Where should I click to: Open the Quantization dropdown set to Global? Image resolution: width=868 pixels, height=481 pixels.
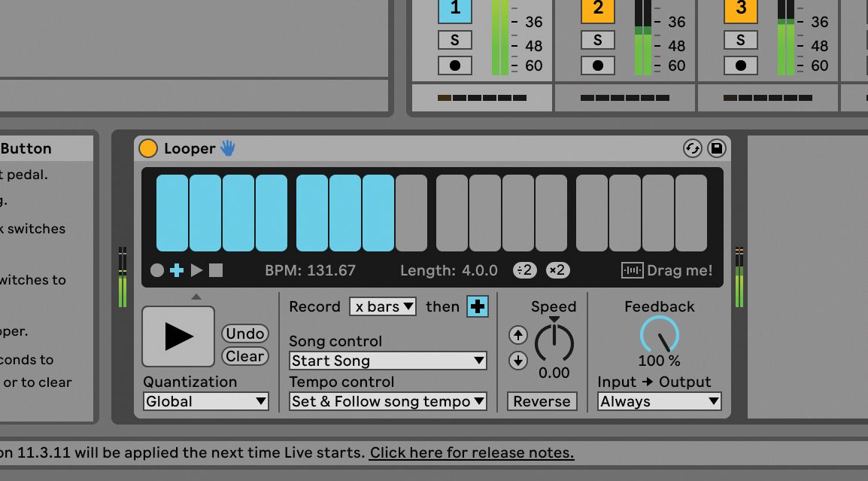point(205,401)
